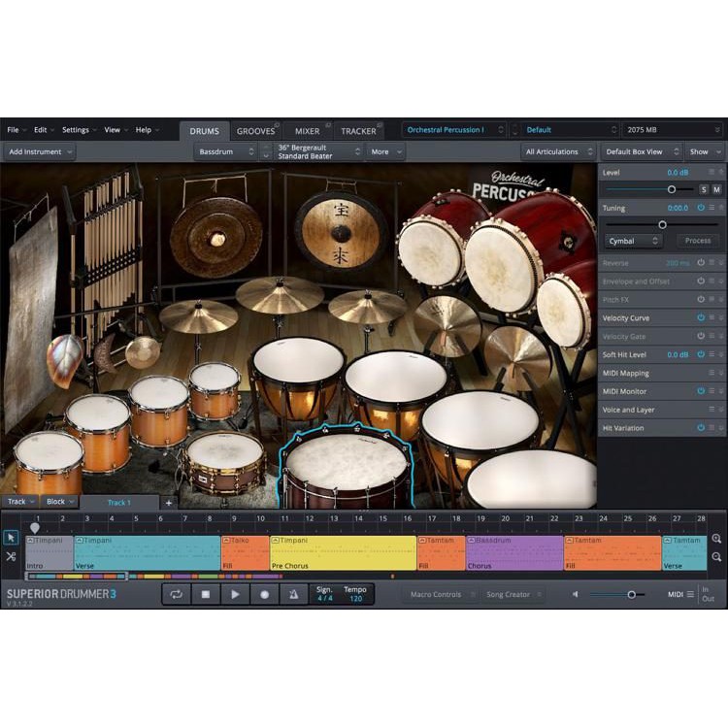Open the Hit Variation menu icon
Image resolution: width=728 pixels, height=728 pixels.
711,428
